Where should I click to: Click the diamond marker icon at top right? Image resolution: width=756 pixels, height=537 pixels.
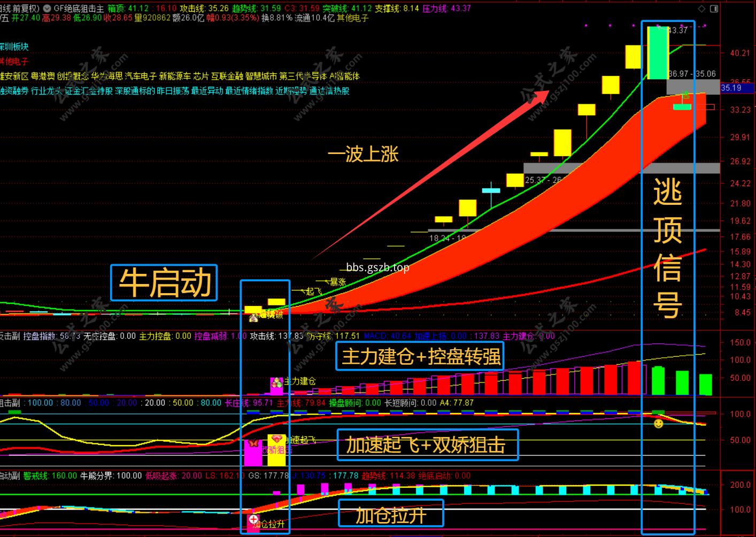[701, 9]
